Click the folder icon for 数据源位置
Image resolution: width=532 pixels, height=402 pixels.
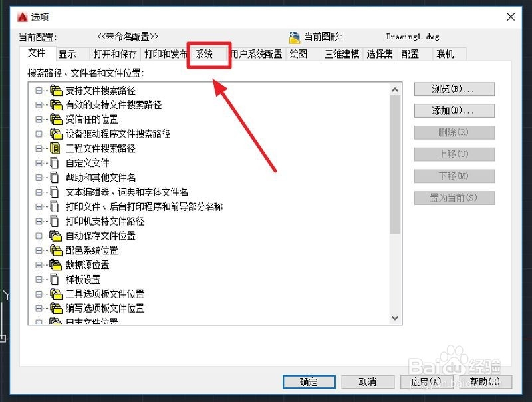[x=56, y=264]
